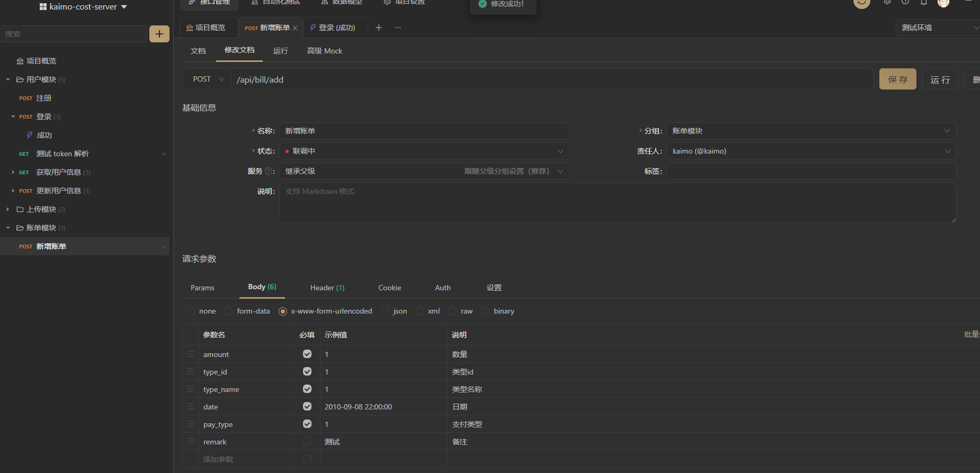This screenshot has height=473, width=980.
Task: Close the 新增账单 tab
Action: click(x=295, y=28)
